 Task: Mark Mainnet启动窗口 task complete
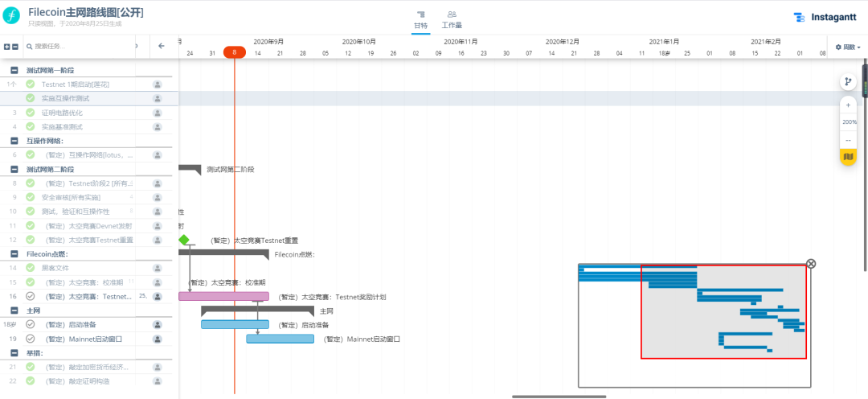click(x=31, y=339)
